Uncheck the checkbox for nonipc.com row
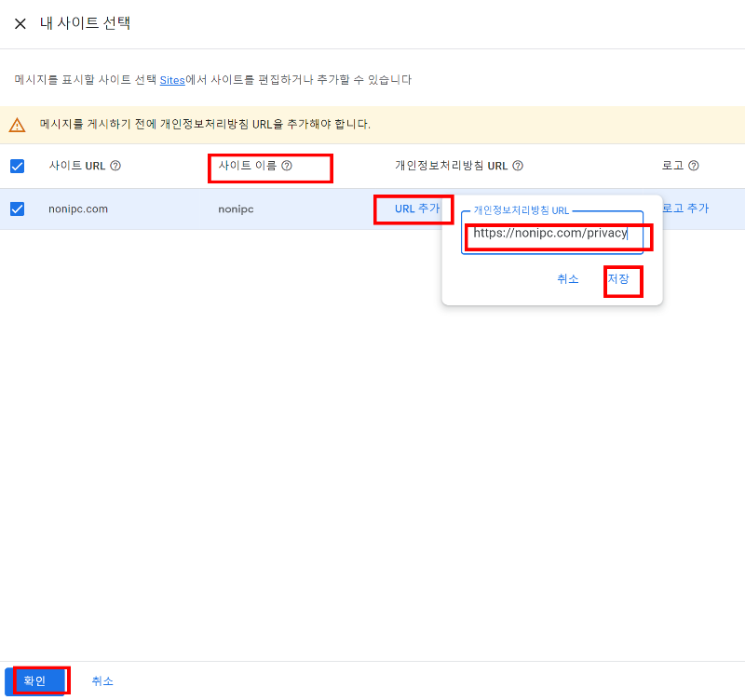Viewport: 745px width, 700px height. [16, 209]
